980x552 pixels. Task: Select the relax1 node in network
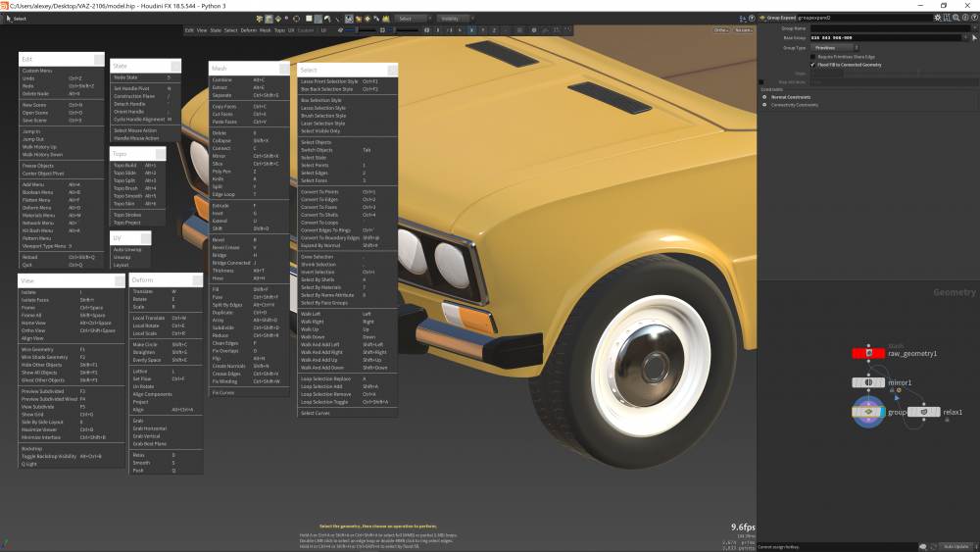coord(924,412)
